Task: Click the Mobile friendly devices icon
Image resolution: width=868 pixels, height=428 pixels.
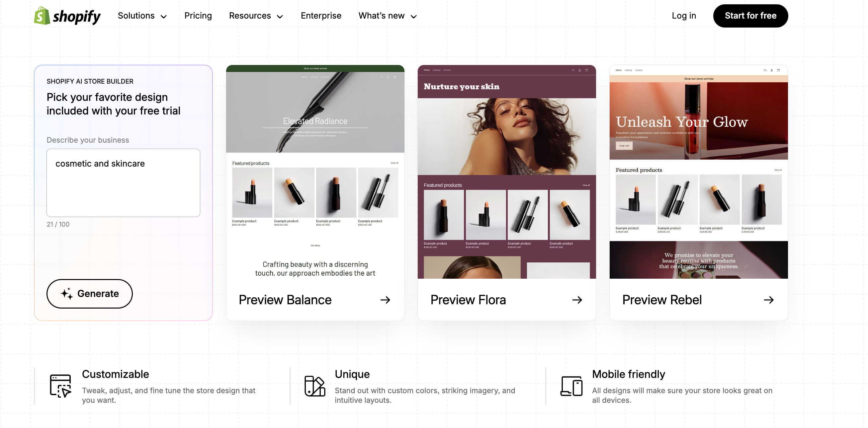Action: [571, 386]
